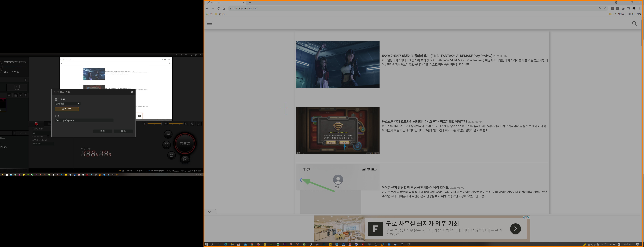Select the Single layout mode tab

[17, 87]
